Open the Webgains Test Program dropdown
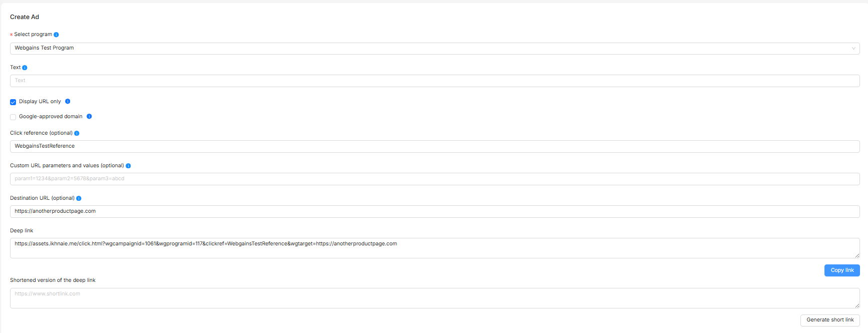Viewport: 868px width, 333px height. 434,48
